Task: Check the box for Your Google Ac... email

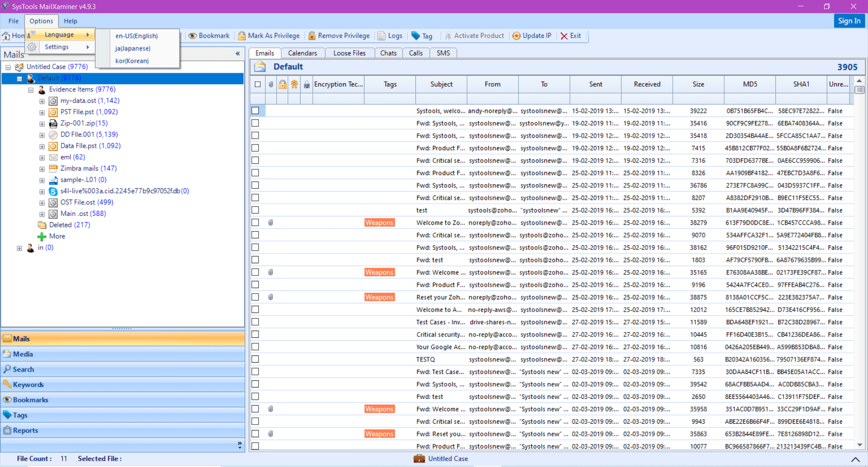Action: (x=255, y=347)
